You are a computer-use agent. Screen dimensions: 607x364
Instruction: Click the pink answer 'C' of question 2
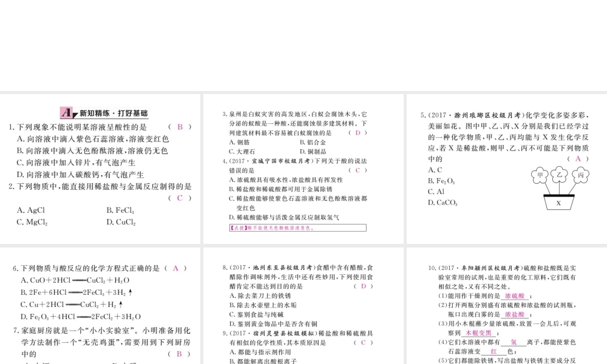pyautogui.click(x=180, y=198)
